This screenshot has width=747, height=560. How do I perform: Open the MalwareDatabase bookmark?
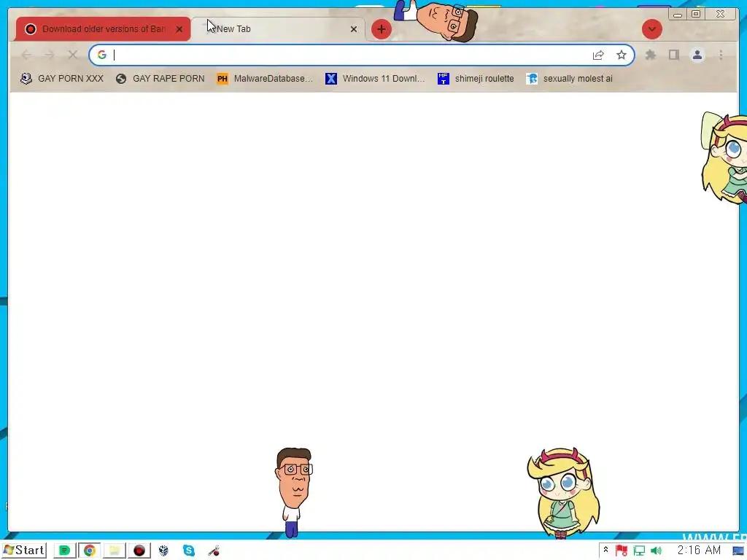click(x=265, y=79)
